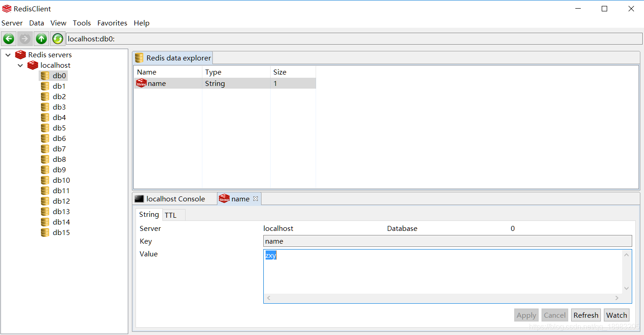Click the String icon on name tab
This screenshot has height=335, width=644.
pos(224,199)
